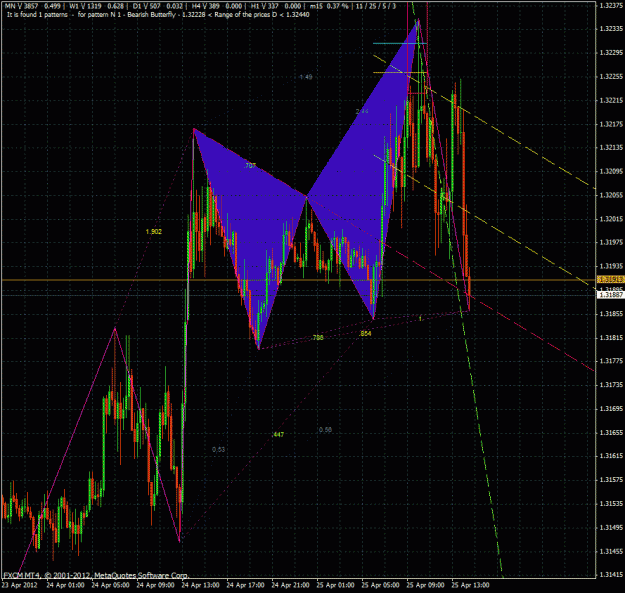Click the '25 Apr 01:00' time axis label

tap(336, 585)
